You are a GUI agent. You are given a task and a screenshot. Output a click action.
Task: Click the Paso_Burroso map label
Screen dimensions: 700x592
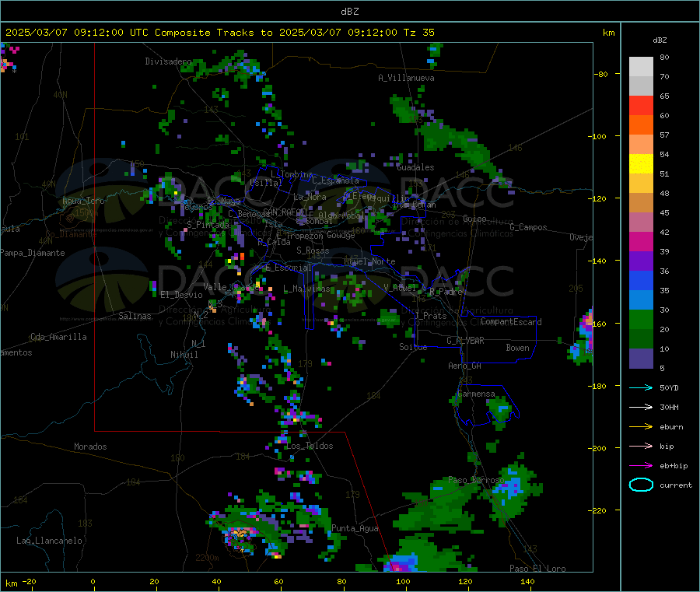click(x=476, y=481)
